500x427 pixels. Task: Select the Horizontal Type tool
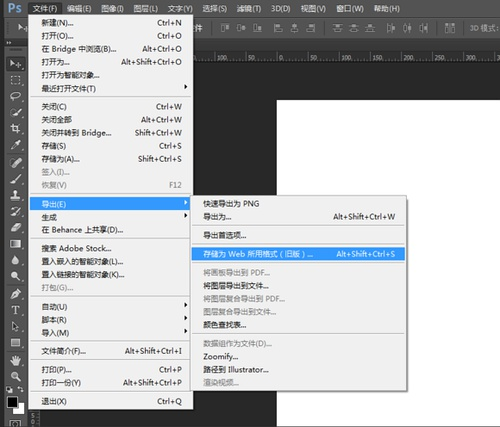(15, 310)
